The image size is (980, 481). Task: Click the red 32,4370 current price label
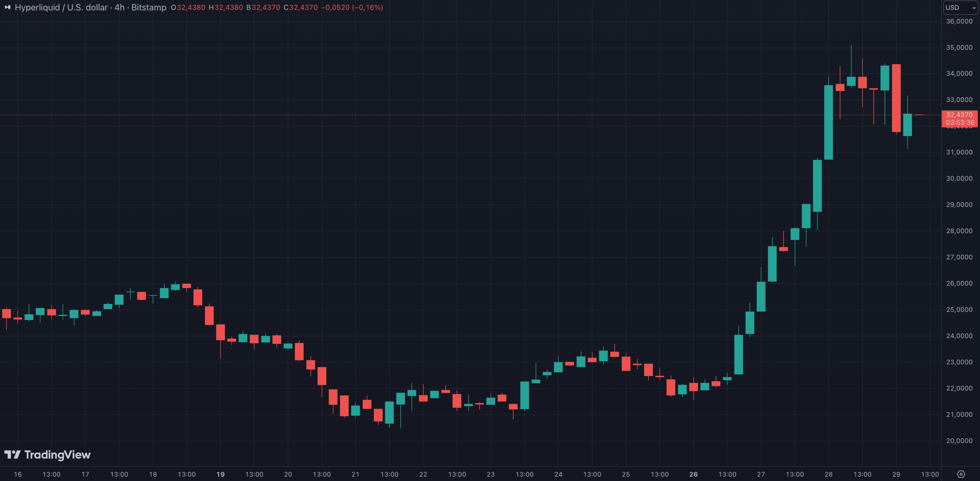tap(959, 115)
